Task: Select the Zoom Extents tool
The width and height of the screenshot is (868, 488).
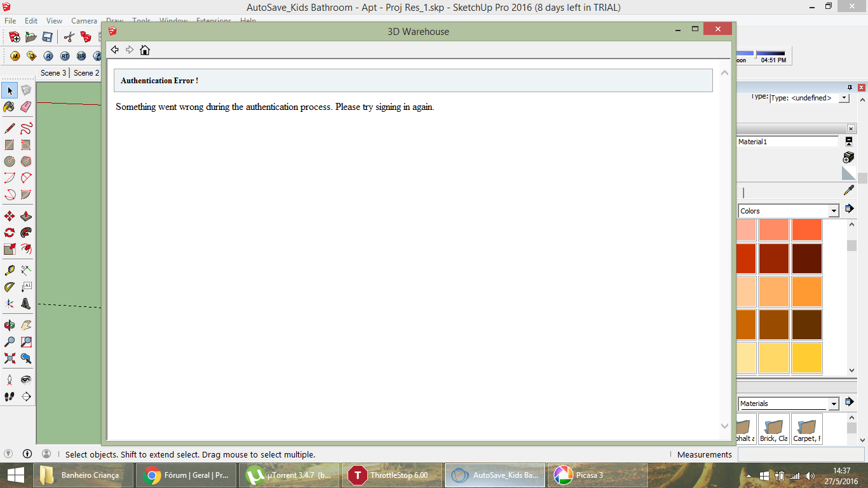Action: 10,358
